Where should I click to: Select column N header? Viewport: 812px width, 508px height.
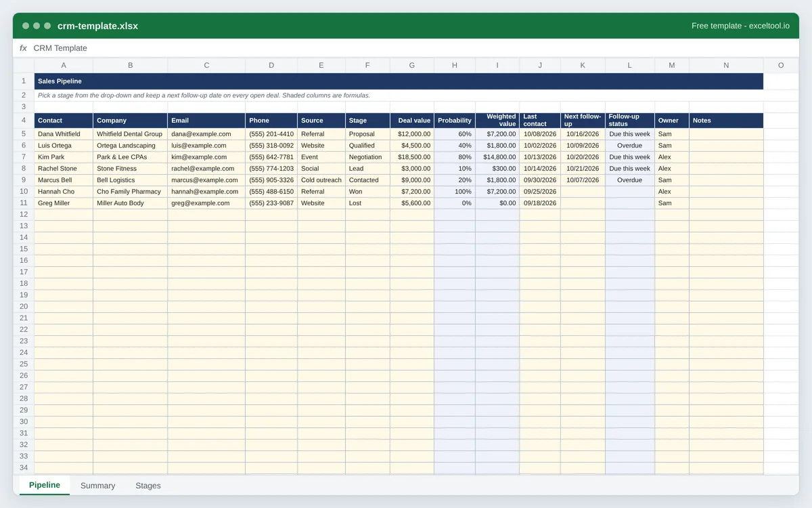coord(726,65)
